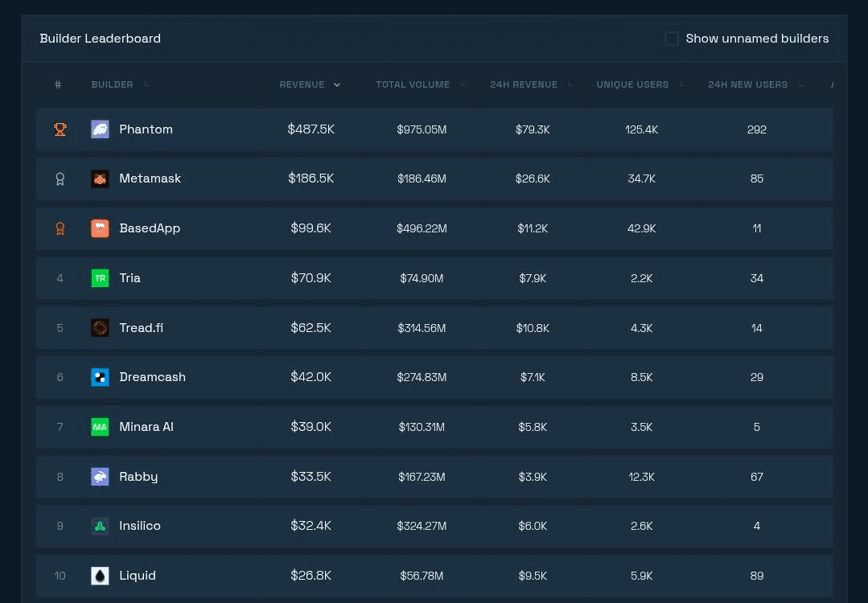Image resolution: width=868 pixels, height=603 pixels.
Task: Click the Builder column header
Action: click(x=113, y=84)
